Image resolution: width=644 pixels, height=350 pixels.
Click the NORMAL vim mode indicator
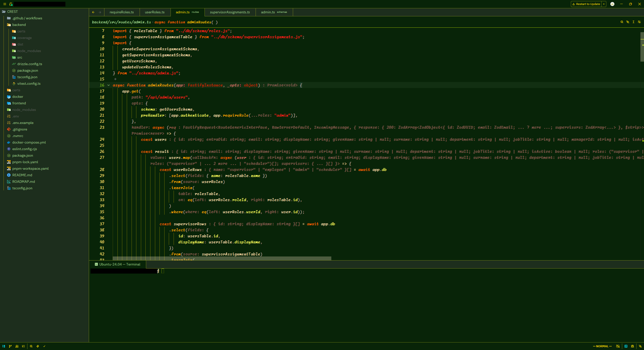[602, 346]
